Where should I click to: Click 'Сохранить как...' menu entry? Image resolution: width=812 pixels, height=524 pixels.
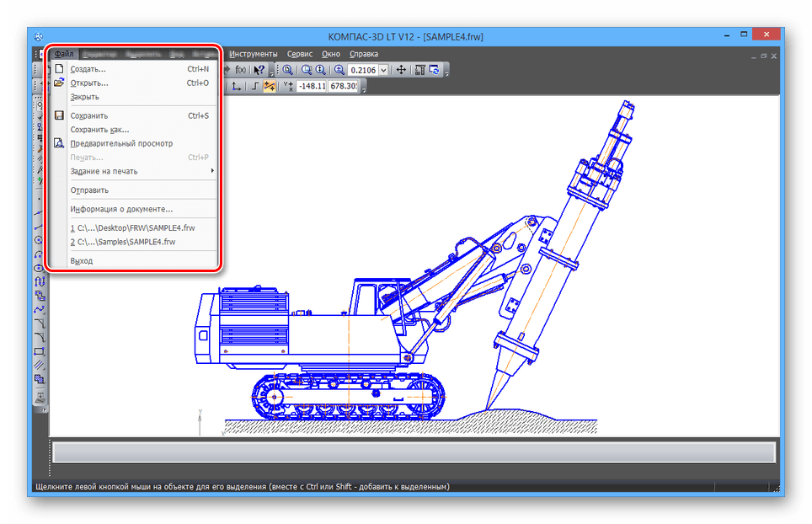(99, 130)
